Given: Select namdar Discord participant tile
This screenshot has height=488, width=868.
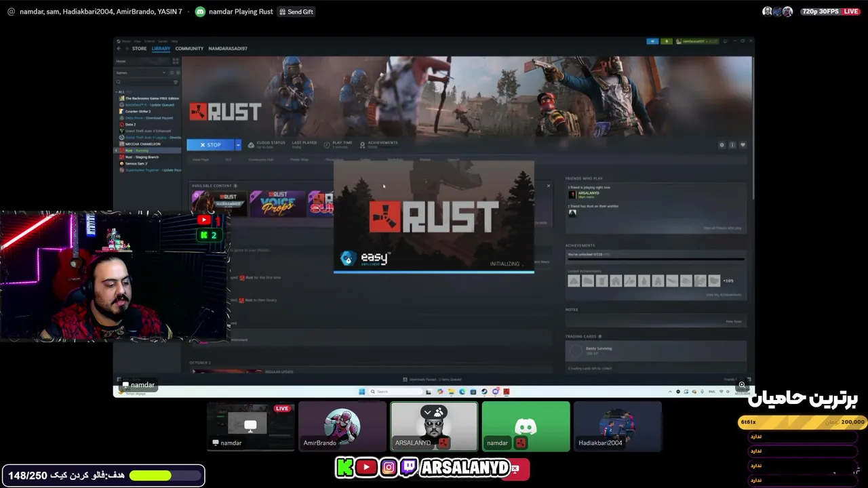Looking at the screenshot, I should (526, 426).
